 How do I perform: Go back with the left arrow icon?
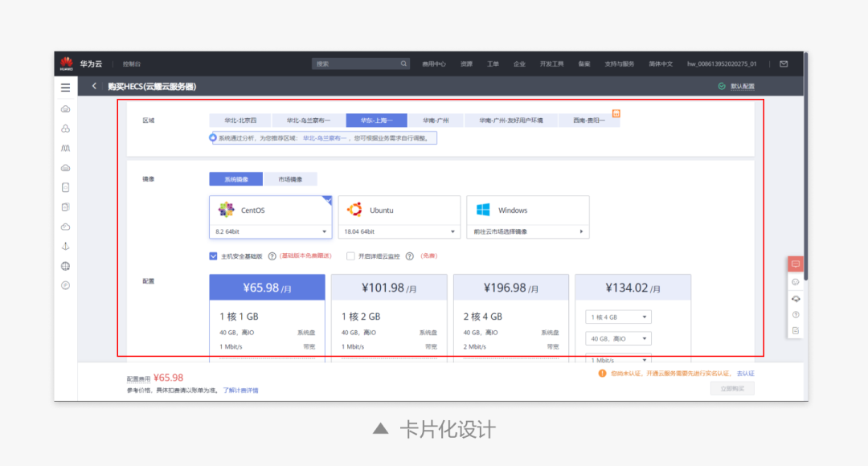tap(94, 86)
